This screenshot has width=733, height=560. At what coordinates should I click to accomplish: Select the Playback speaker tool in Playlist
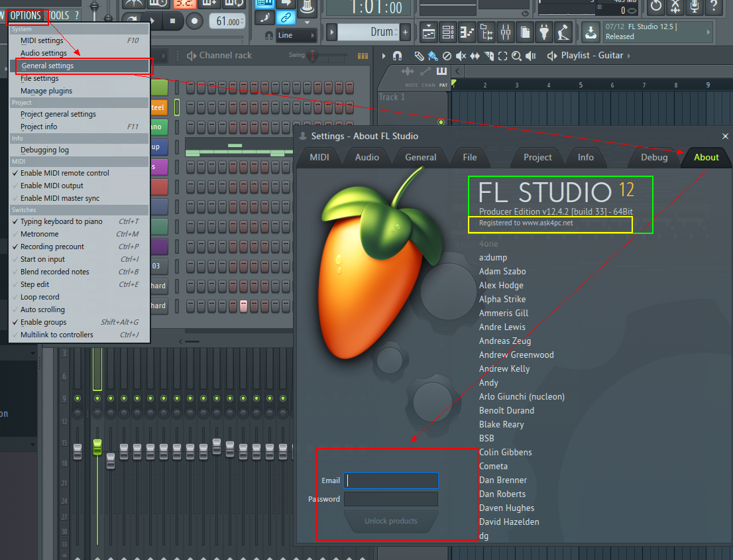531,56
